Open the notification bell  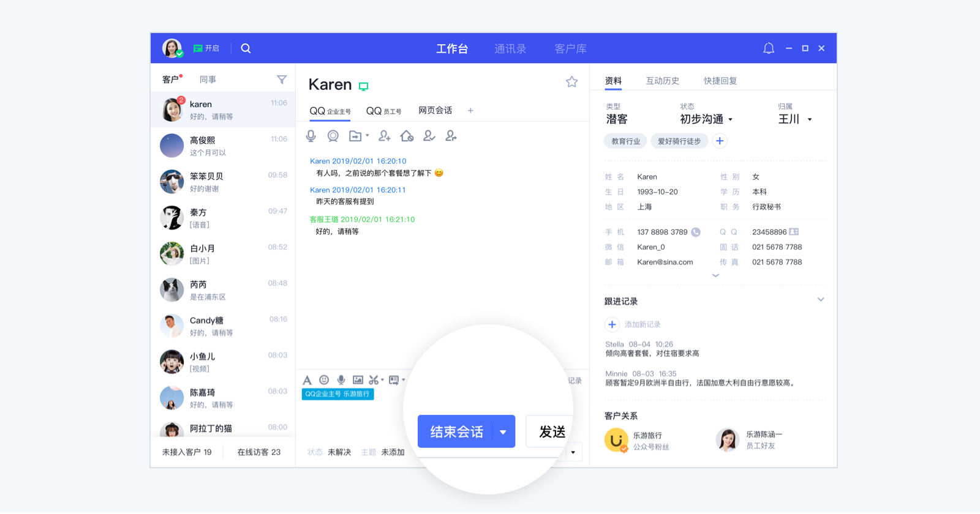(x=769, y=48)
